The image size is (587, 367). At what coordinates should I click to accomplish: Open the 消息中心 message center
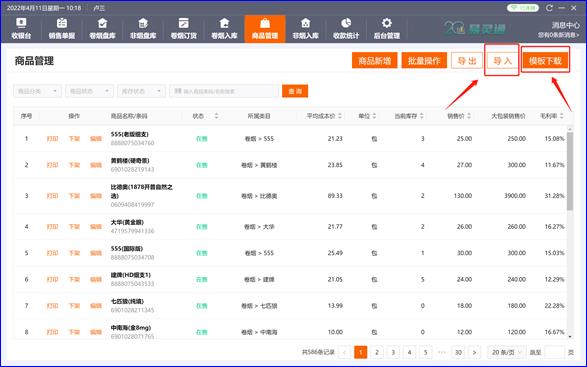(x=565, y=25)
